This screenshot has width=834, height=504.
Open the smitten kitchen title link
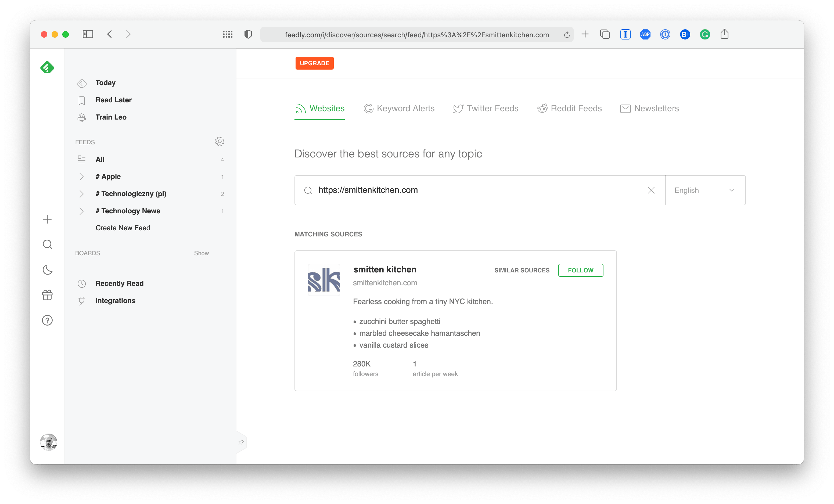point(385,270)
